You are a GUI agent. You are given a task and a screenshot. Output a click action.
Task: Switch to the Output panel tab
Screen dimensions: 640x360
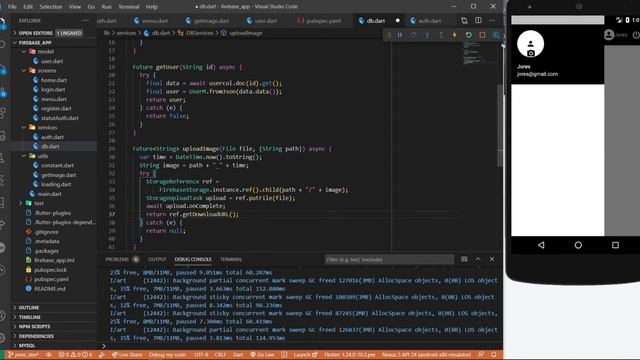pyautogui.click(x=157, y=259)
